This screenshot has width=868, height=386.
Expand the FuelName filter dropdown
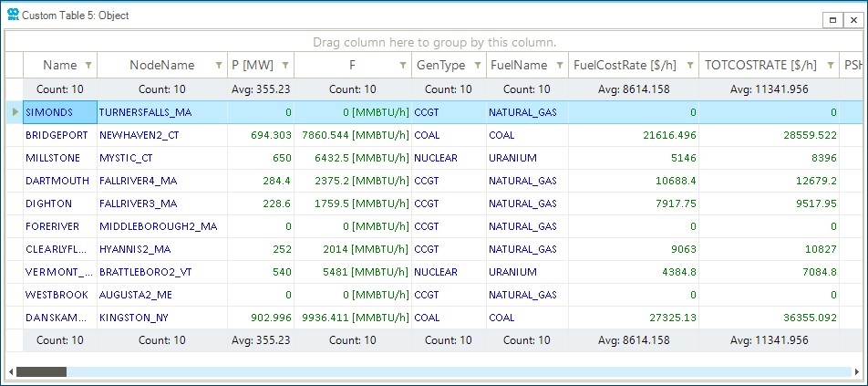pos(559,66)
